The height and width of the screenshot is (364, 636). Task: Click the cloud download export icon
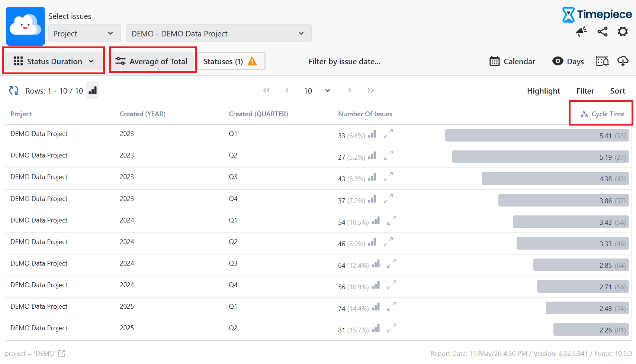[623, 61]
